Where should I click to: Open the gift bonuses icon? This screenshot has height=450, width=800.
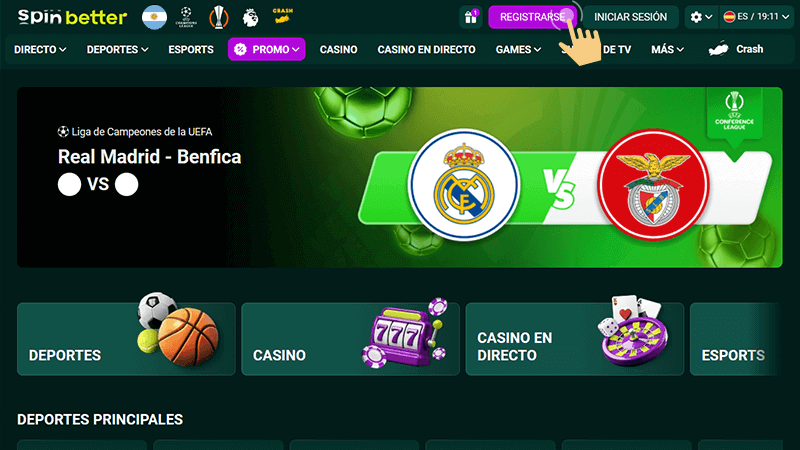pos(470,17)
